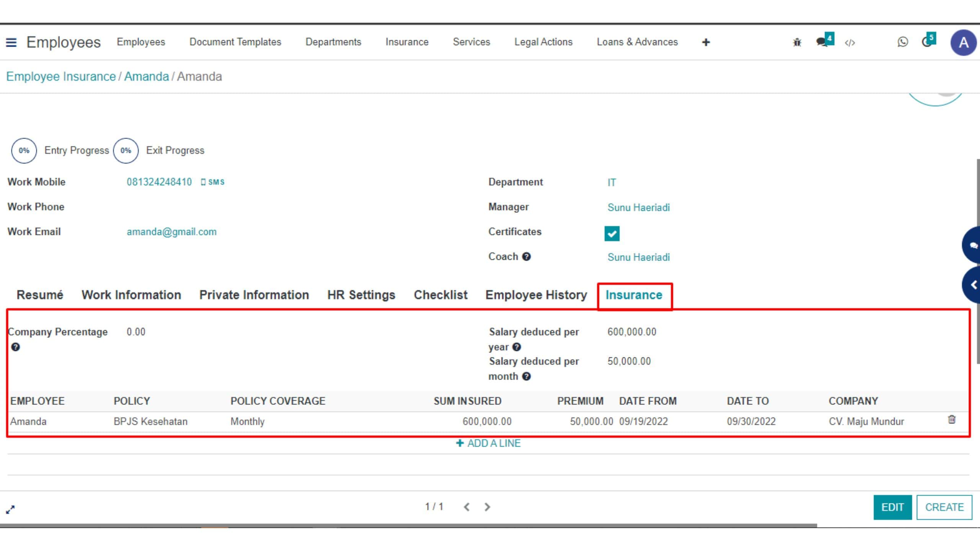Viewport: 980px width, 551px height.
Task: Open Departments menu
Action: tap(333, 42)
